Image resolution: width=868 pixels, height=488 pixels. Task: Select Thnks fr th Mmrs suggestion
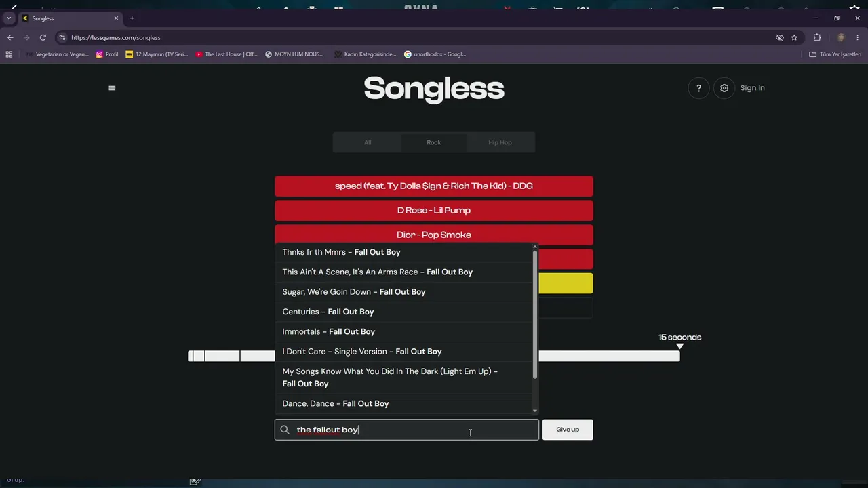click(403, 252)
